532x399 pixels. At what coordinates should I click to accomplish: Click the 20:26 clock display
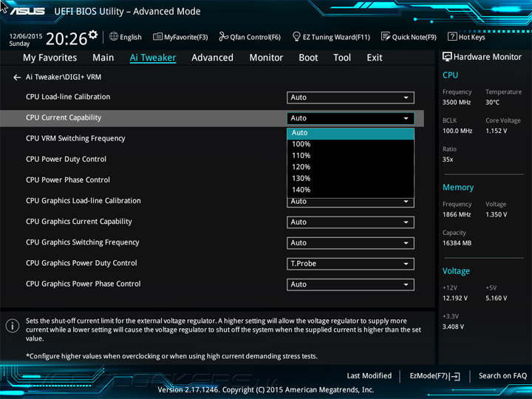click(66, 39)
